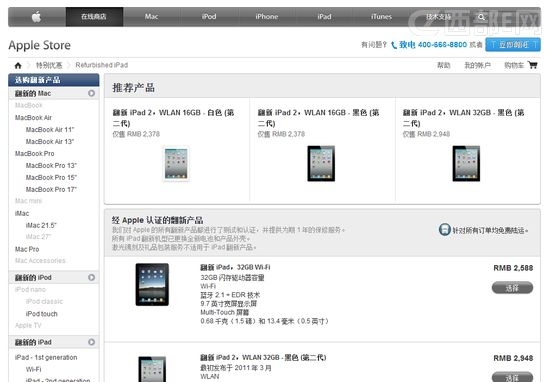Open the 在线商店 tab
This screenshot has height=382, width=550.
pos(94,16)
